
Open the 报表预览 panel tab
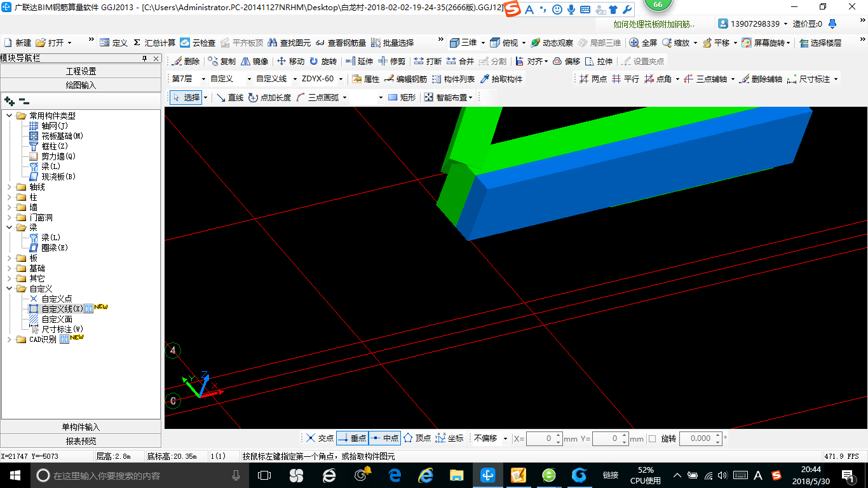tap(81, 441)
